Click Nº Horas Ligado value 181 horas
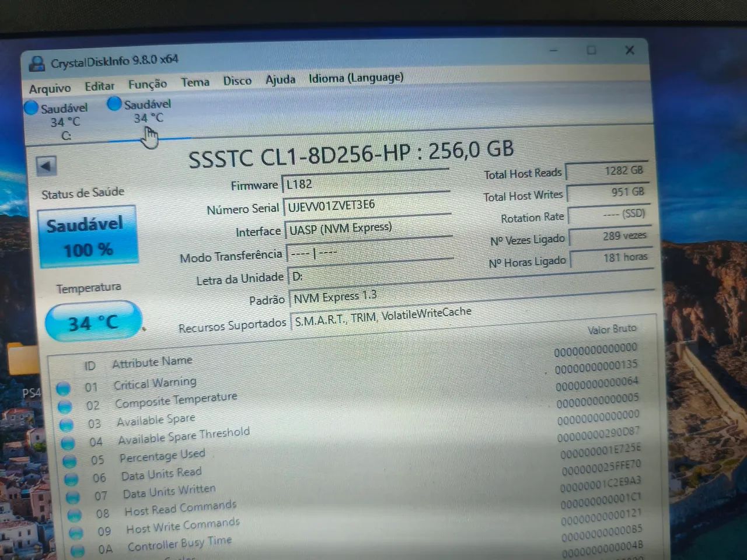747x560 pixels. (x=612, y=258)
